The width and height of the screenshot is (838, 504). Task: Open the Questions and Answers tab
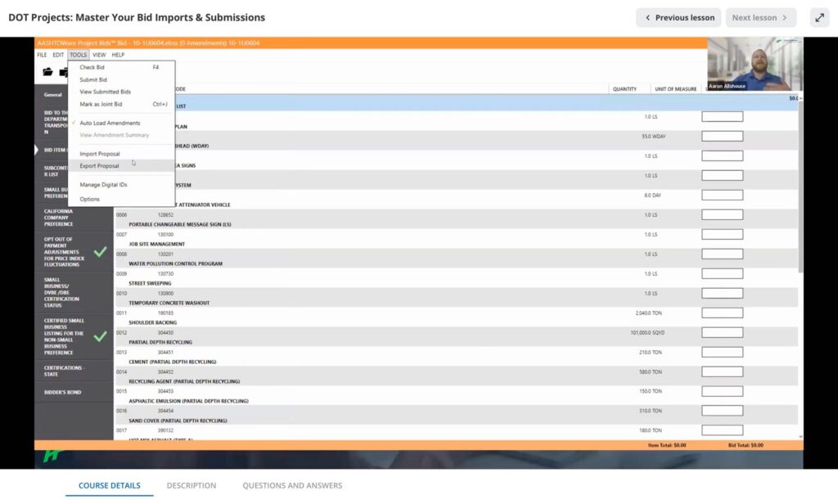pyautogui.click(x=292, y=485)
